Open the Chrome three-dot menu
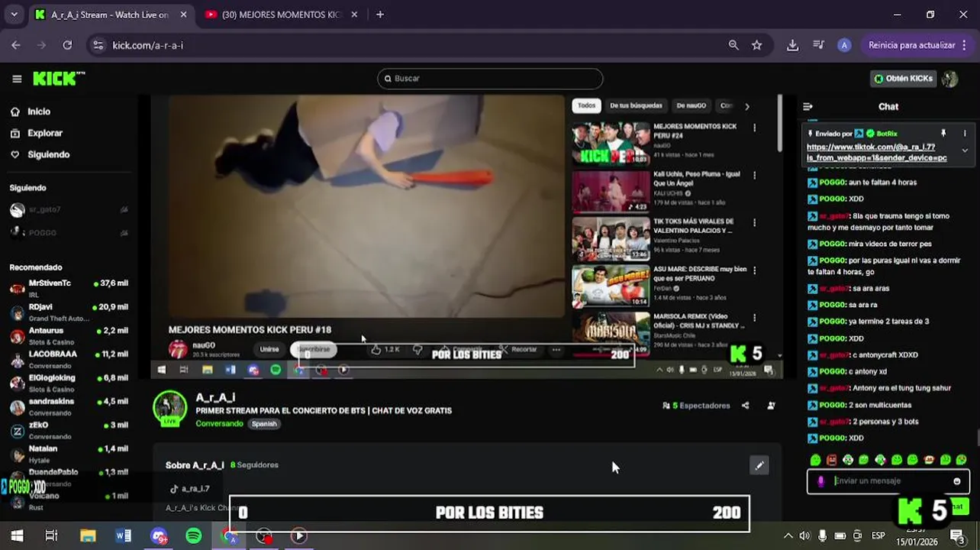 pos(965,45)
